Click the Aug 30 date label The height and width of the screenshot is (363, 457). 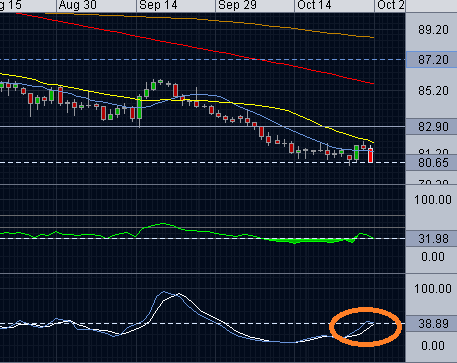click(78, 5)
